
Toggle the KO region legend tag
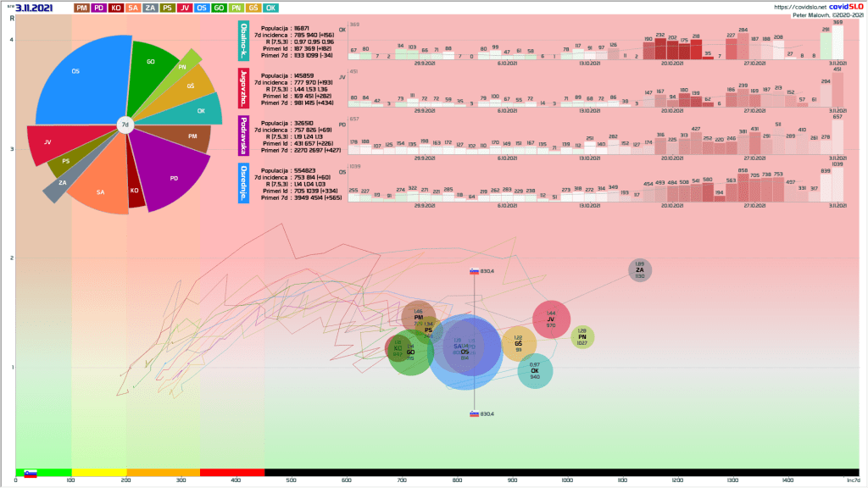[x=116, y=8]
